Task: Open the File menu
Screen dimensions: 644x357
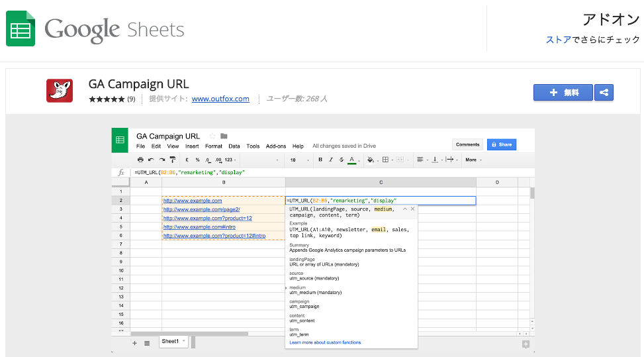Action: [x=140, y=146]
